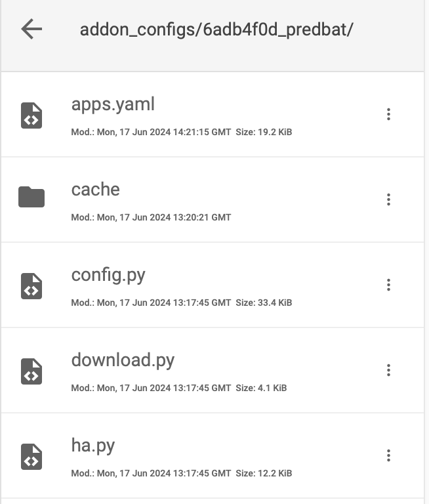Open the three-dot menu for apps.yaml

pyautogui.click(x=388, y=114)
